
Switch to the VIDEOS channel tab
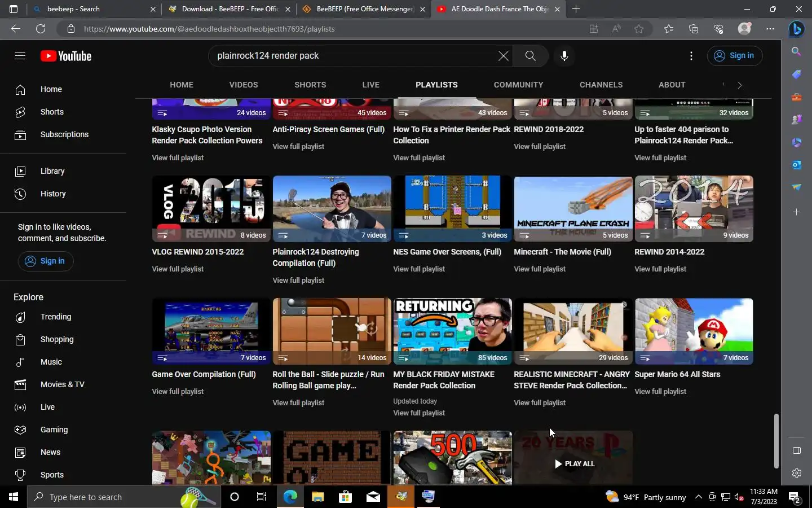tap(244, 85)
